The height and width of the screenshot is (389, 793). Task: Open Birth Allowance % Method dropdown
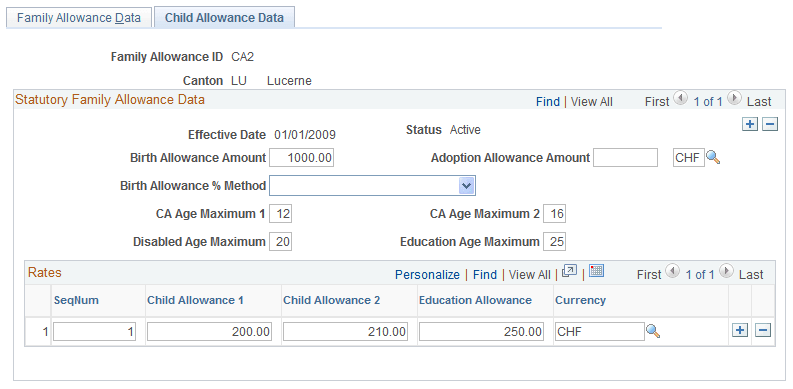click(372, 186)
